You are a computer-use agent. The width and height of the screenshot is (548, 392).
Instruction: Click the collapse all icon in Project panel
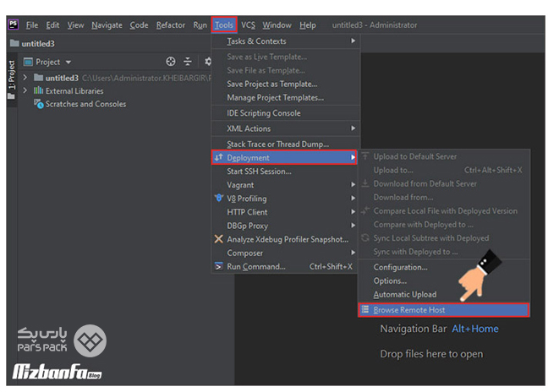pyautogui.click(x=188, y=62)
